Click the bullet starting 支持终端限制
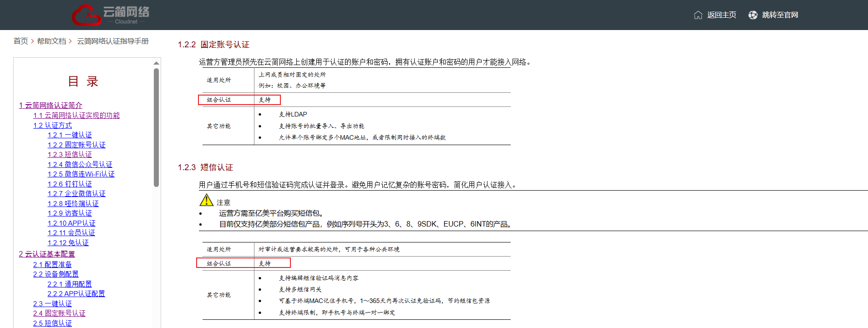 coord(337,313)
